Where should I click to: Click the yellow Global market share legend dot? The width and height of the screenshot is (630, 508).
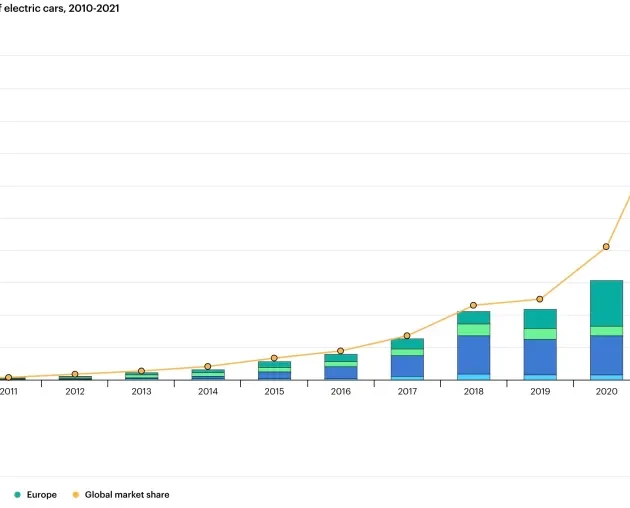[75, 495]
